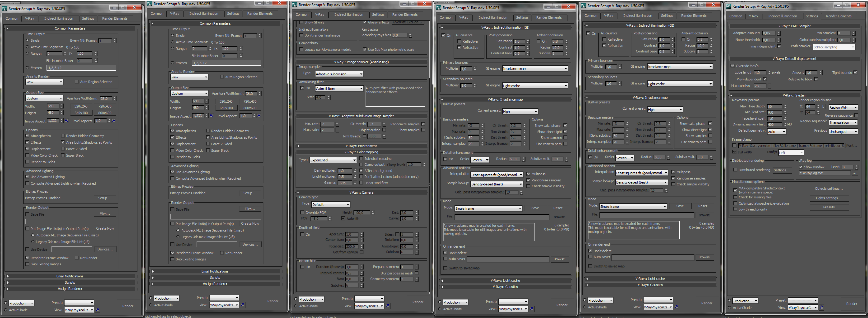Switch to Render Elements tab in leftmost window

tap(115, 18)
